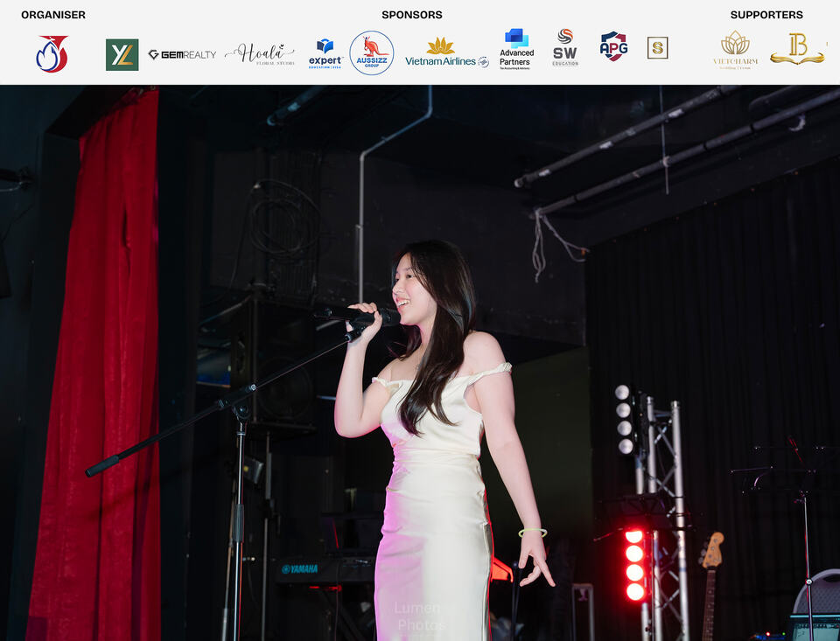
Task: Click the Expert Education Visa logo
Action: [325, 54]
